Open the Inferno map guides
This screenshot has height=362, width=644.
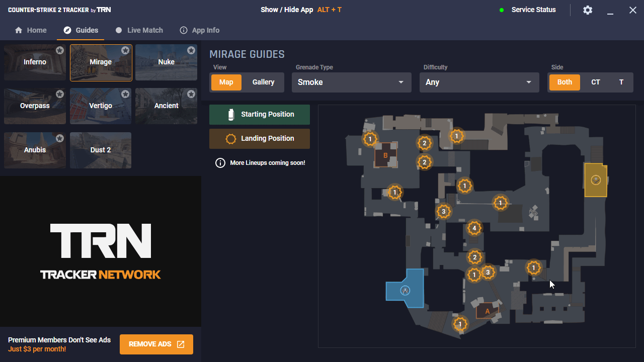pos(35,62)
